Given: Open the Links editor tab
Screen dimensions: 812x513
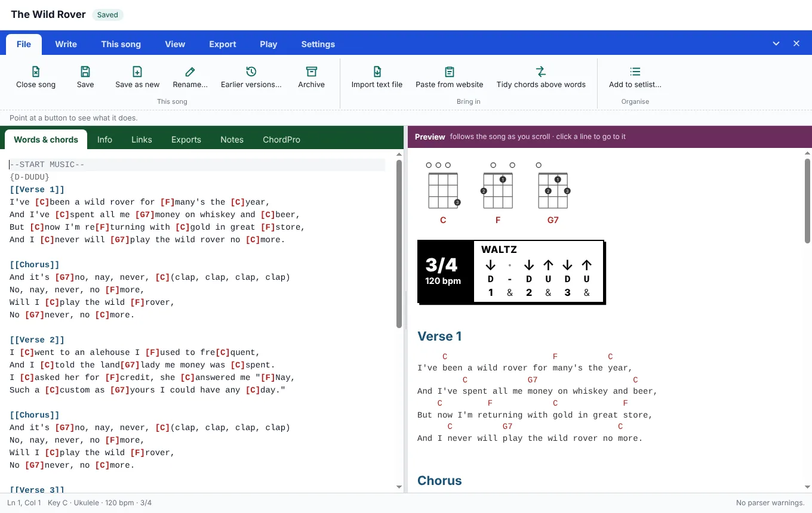Looking at the screenshot, I should [142, 140].
